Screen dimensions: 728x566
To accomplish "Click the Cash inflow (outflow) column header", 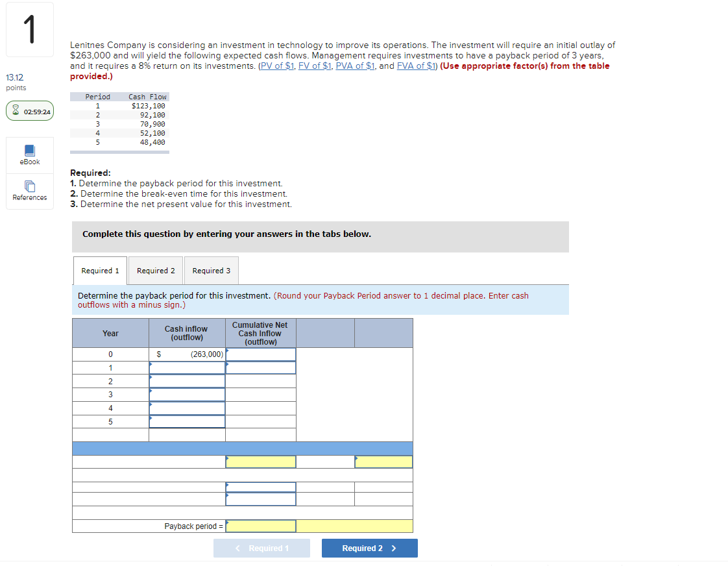I will pos(187,334).
